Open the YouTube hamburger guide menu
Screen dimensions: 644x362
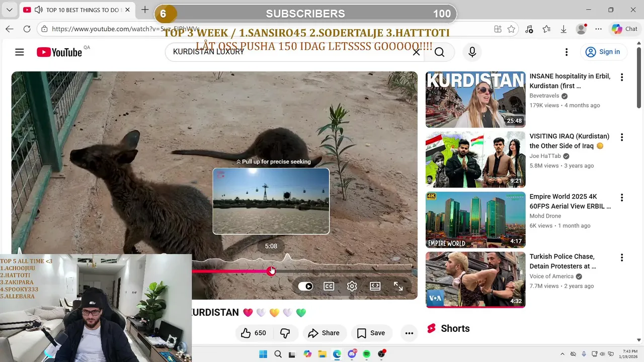pos(20,52)
